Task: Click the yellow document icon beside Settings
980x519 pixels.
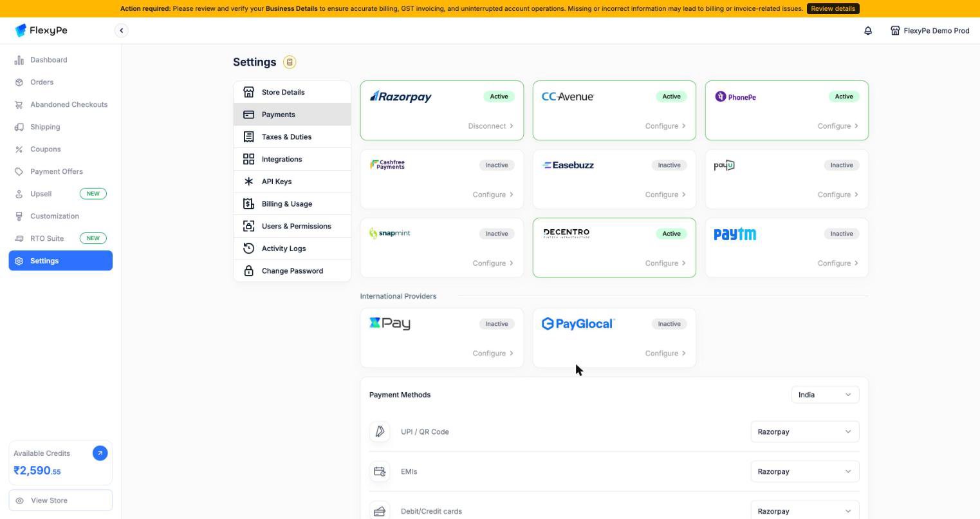Action: [x=290, y=62]
